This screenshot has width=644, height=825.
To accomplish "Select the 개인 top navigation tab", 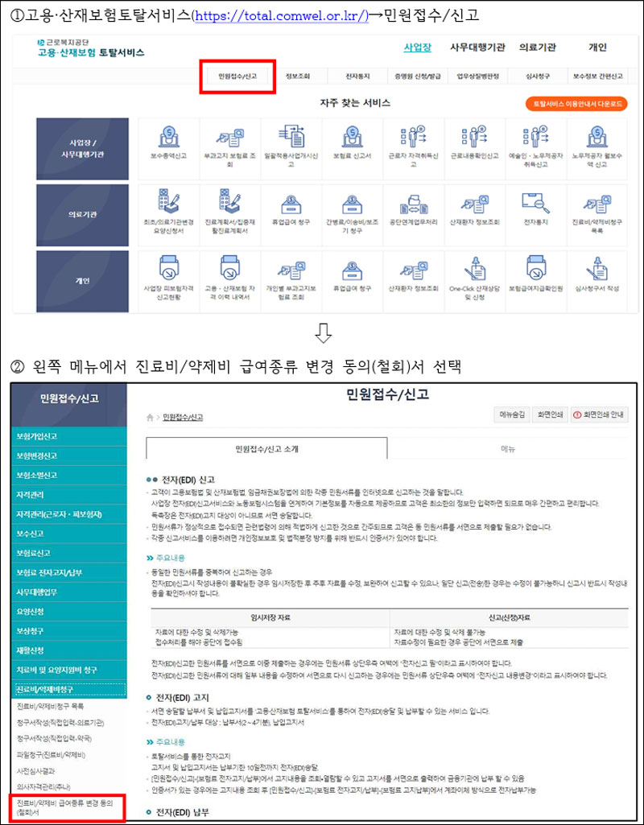I will point(597,47).
